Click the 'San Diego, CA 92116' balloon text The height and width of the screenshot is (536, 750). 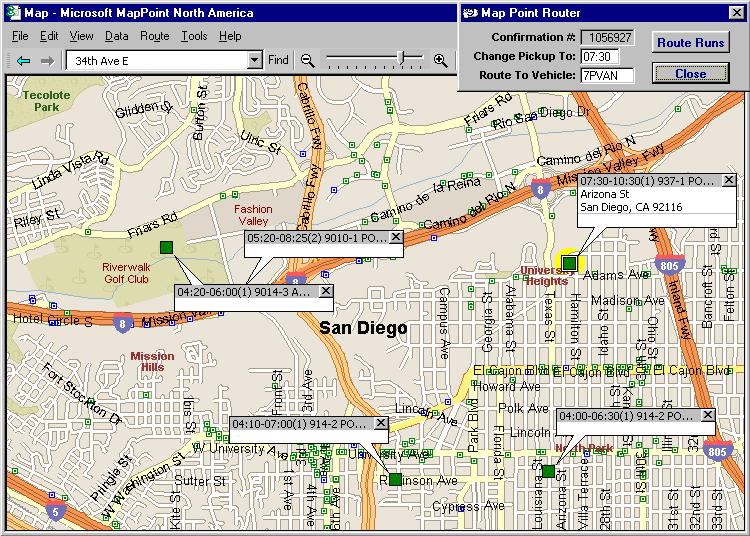[x=631, y=207]
